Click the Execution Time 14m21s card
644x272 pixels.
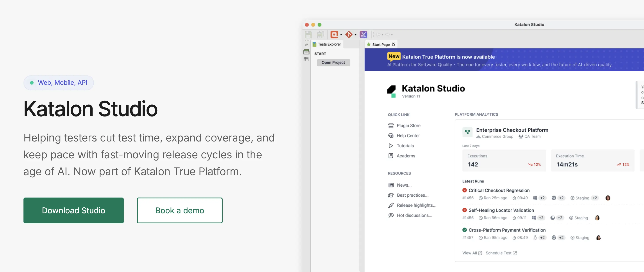592,161
